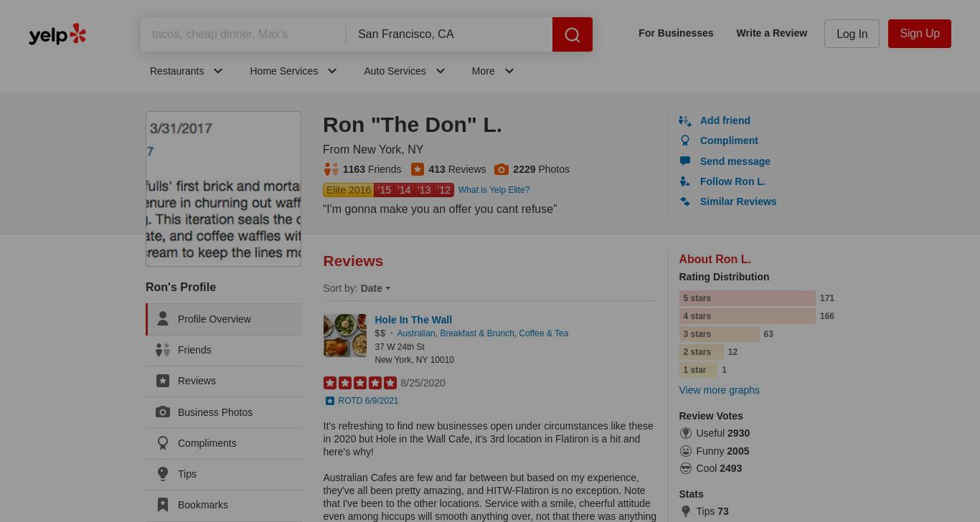Image resolution: width=980 pixels, height=522 pixels.
Task: Click the 2229 Photos count text
Action: tap(541, 169)
